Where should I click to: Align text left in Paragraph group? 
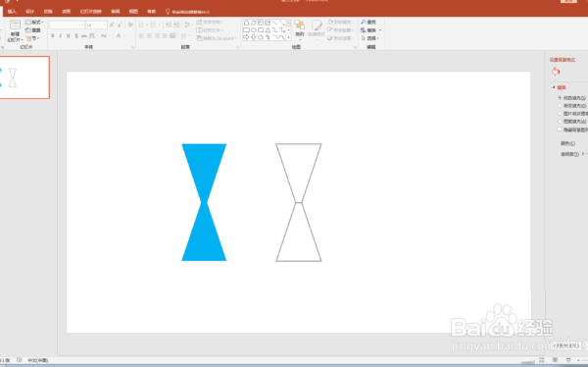click(141, 35)
